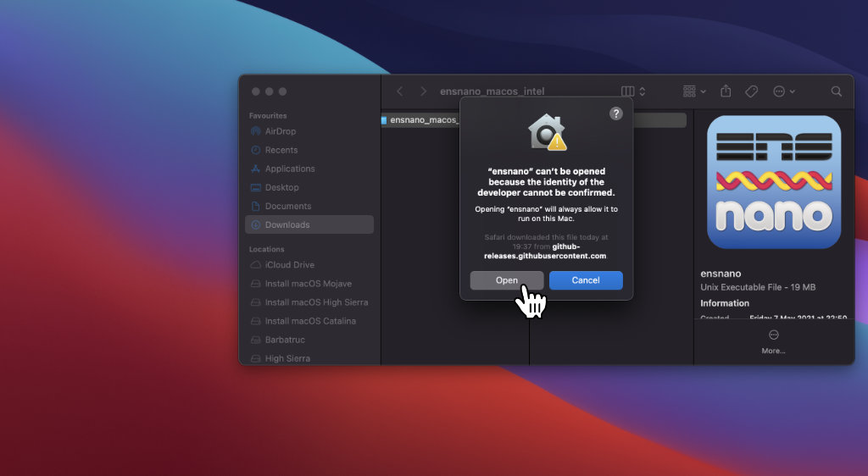Click the Search magnifier in Finder
Screen dimensions: 868x476
click(837, 91)
